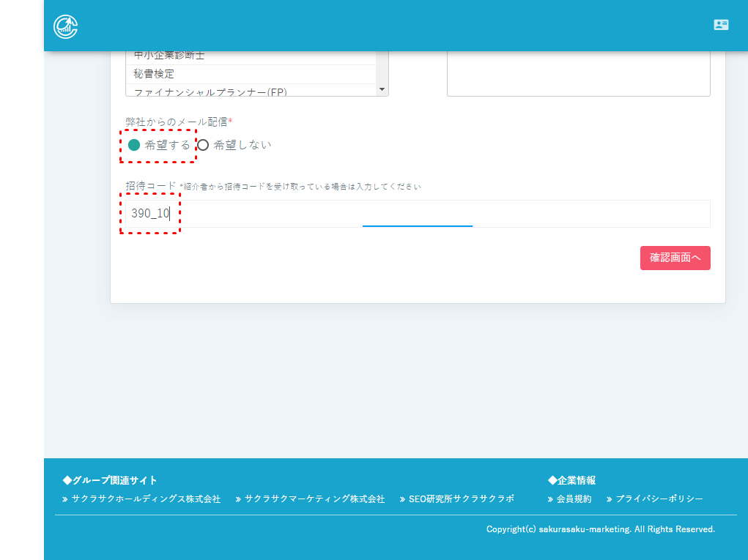Visit SEO研究所サクラサクラボ link
This screenshot has width=748, height=560.
(x=462, y=499)
